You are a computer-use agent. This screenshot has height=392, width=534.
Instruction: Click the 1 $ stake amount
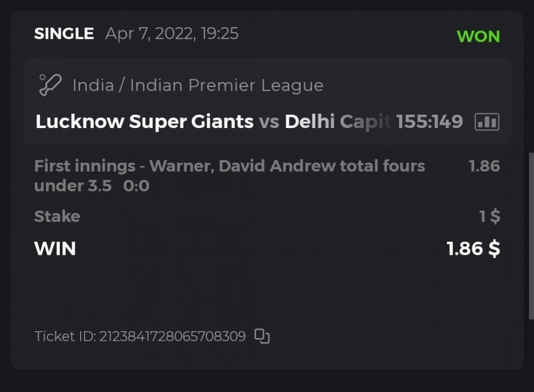tap(490, 217)
